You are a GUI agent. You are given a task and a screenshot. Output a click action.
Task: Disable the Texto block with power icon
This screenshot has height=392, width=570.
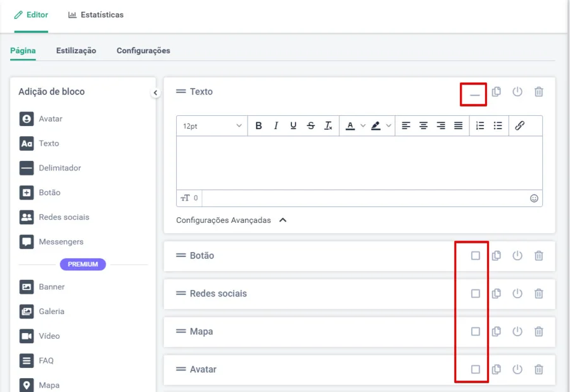(517, 92)
